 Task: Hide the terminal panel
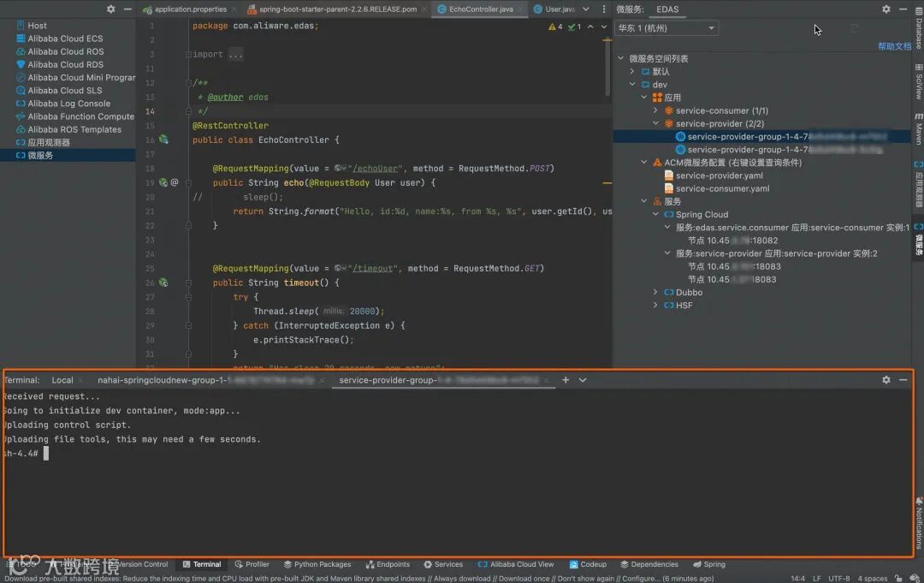click(x=903, y=380)
